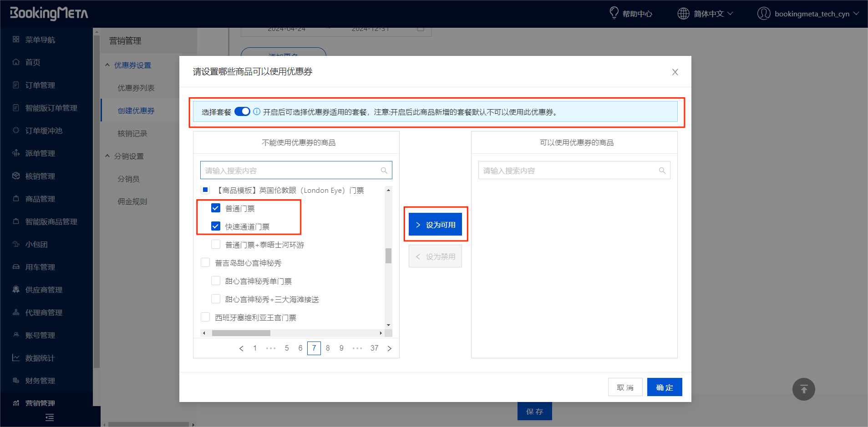Screen dimensions: 868x427
Task: Click the globe language icon
Action: point(683,14)
